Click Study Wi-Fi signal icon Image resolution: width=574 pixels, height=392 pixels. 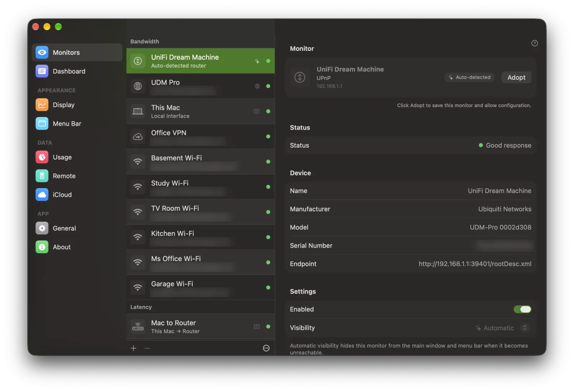(x=138, y=187)
